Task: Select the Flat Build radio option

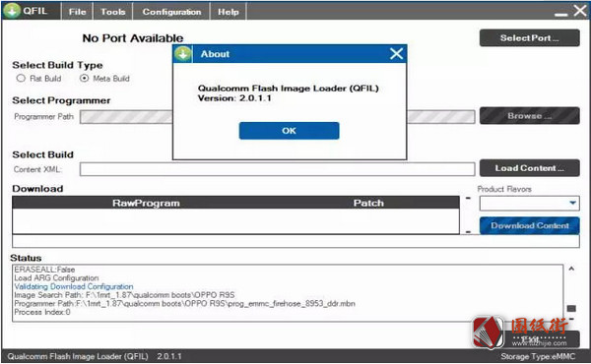Action: (x=21, y=79)
